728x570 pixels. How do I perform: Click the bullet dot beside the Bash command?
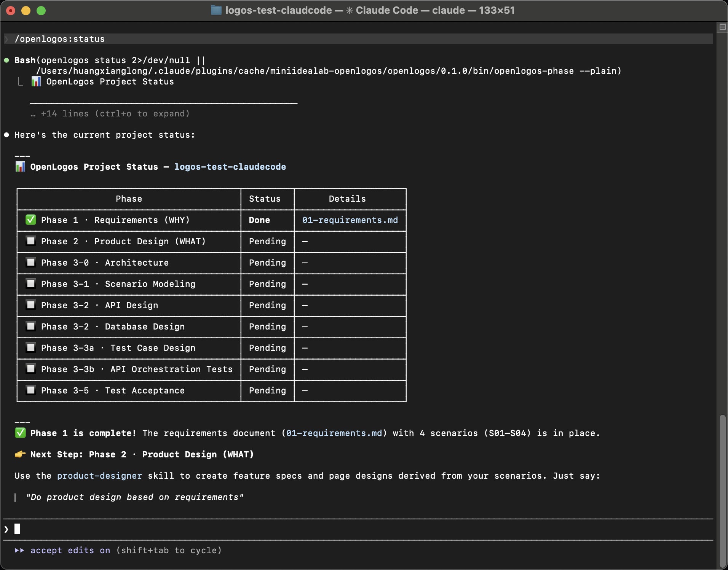click(6, 60)
